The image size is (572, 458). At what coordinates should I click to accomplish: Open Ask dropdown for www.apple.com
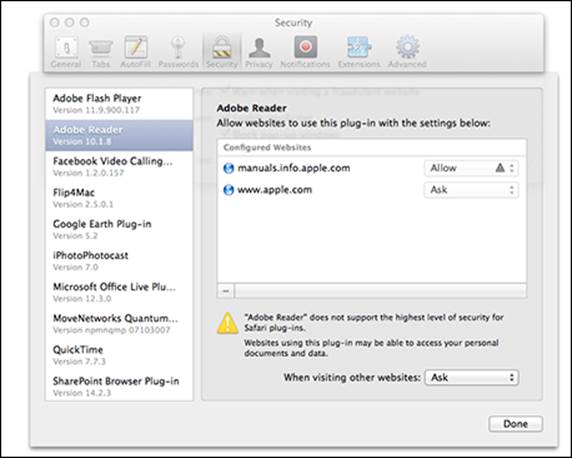pos(471,190)
